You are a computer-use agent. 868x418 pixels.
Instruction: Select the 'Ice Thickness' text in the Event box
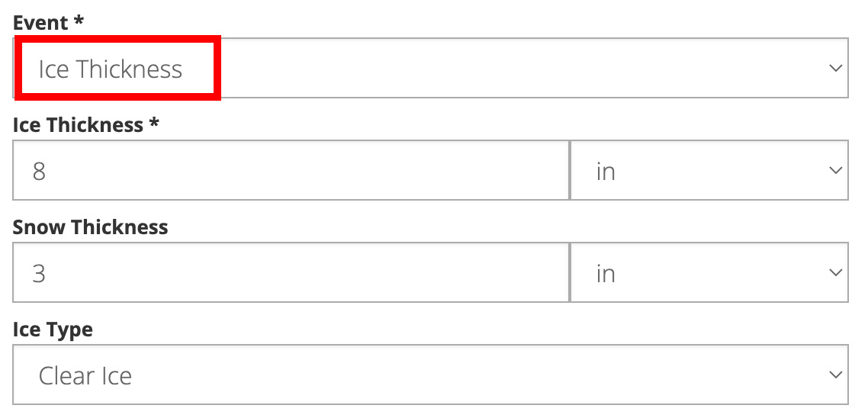111,69
